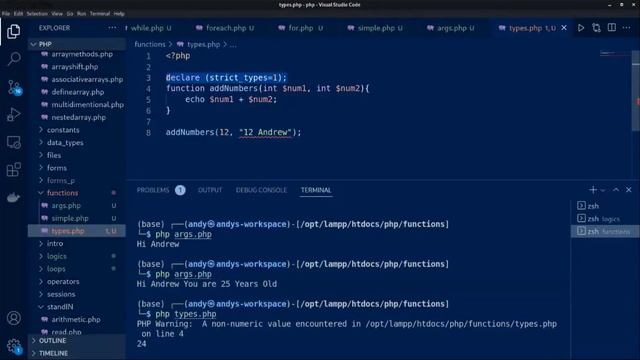Collapse the PHP root folder
The height and width of the screenshot is (360, 640).
pos(77,44)
